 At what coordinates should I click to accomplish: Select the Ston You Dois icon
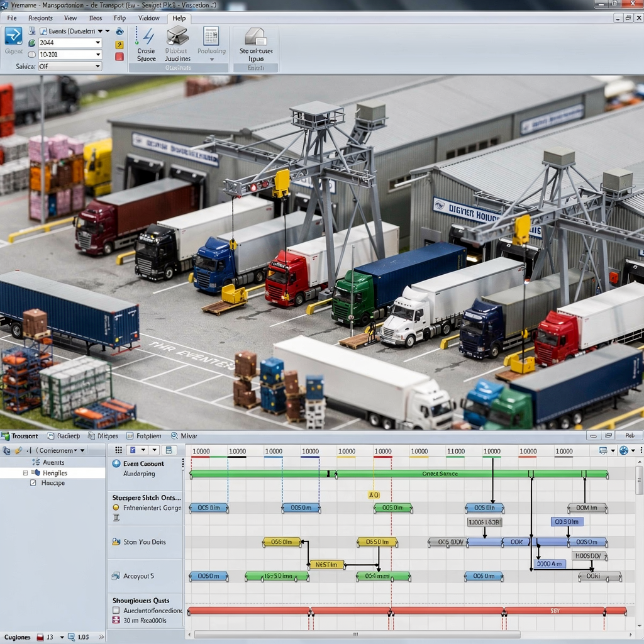(x=117, y=542)
